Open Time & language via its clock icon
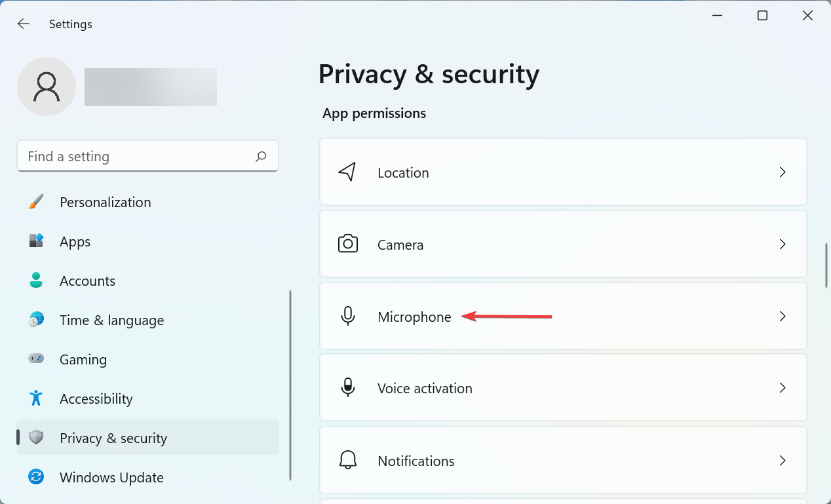This screenshot has height=504, width=831. 37,320
